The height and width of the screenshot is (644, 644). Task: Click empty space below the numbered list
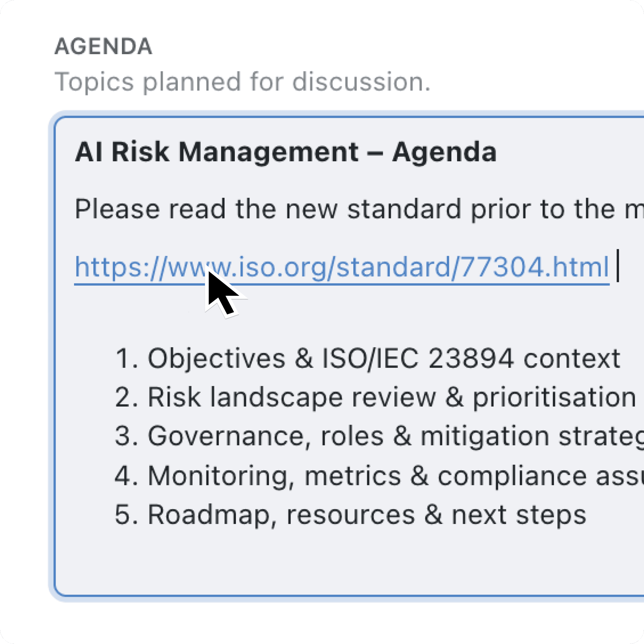tap(333, 560)
